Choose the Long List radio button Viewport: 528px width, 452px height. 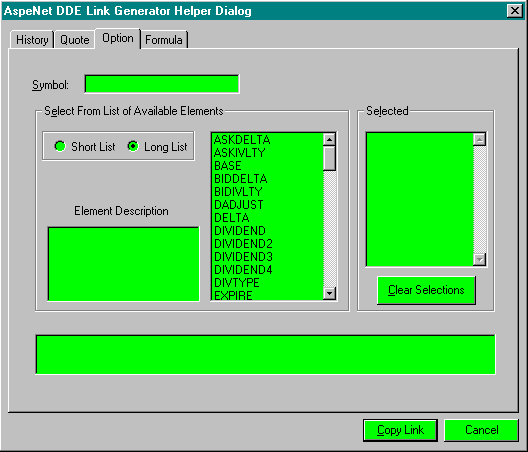157,147
